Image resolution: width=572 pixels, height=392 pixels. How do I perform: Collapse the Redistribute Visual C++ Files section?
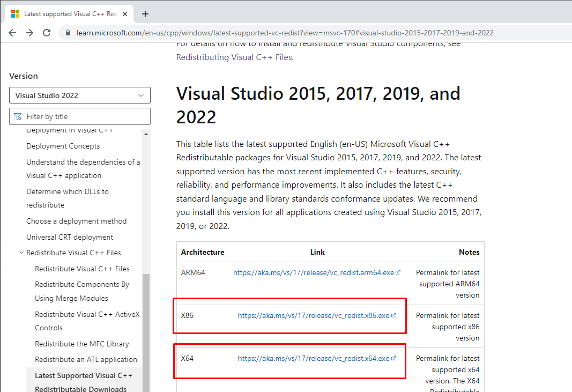(x=21, y=253)
